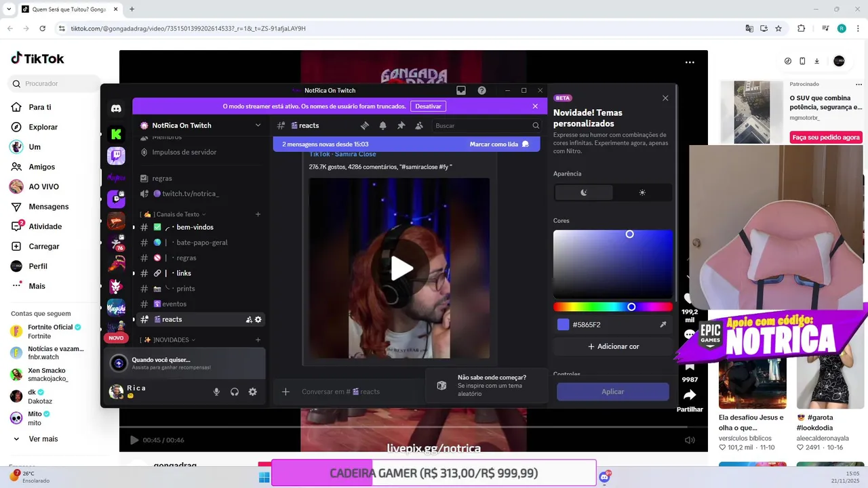Click the TikTok logo
Image resolution: width=868 pixels, height=488 pixels.
point(37,58)
